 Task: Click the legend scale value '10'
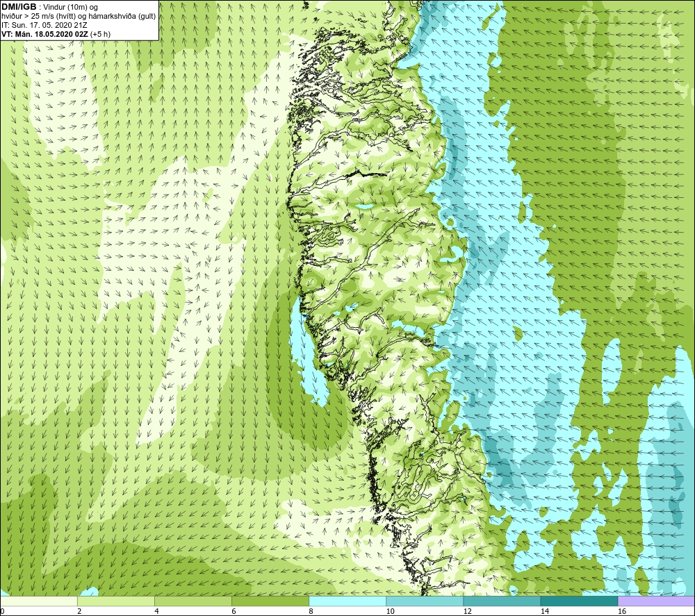click(x=390, y=611)
